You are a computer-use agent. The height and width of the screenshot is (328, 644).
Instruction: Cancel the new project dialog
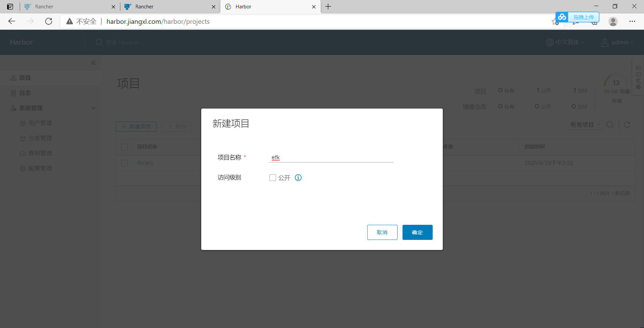[382, 232]
